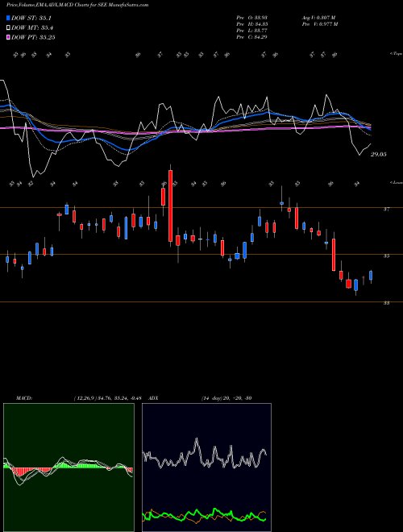Select the 'DOW ST: 35.1' legend text
Viewport: 403px width, 532px height.
coord(31,18)
